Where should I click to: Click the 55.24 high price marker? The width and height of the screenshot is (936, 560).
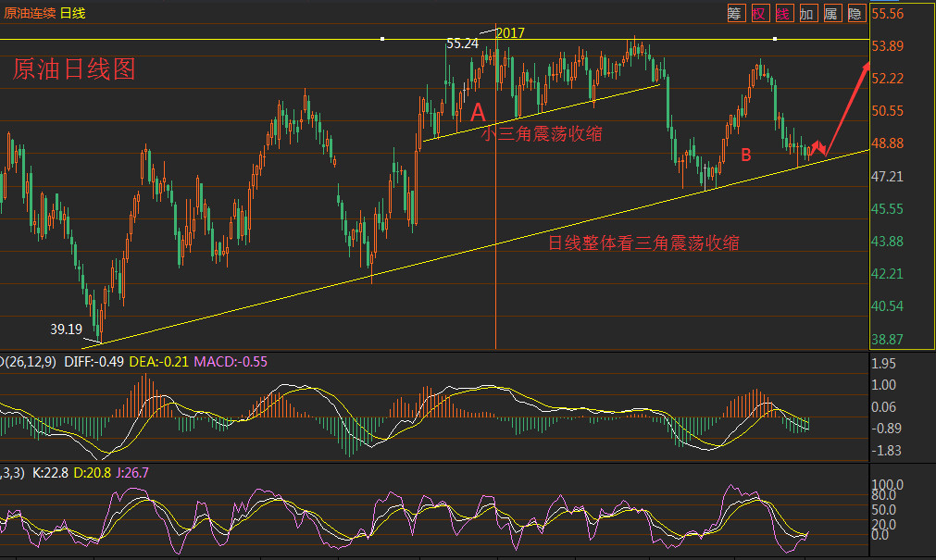tap(462, 44)
